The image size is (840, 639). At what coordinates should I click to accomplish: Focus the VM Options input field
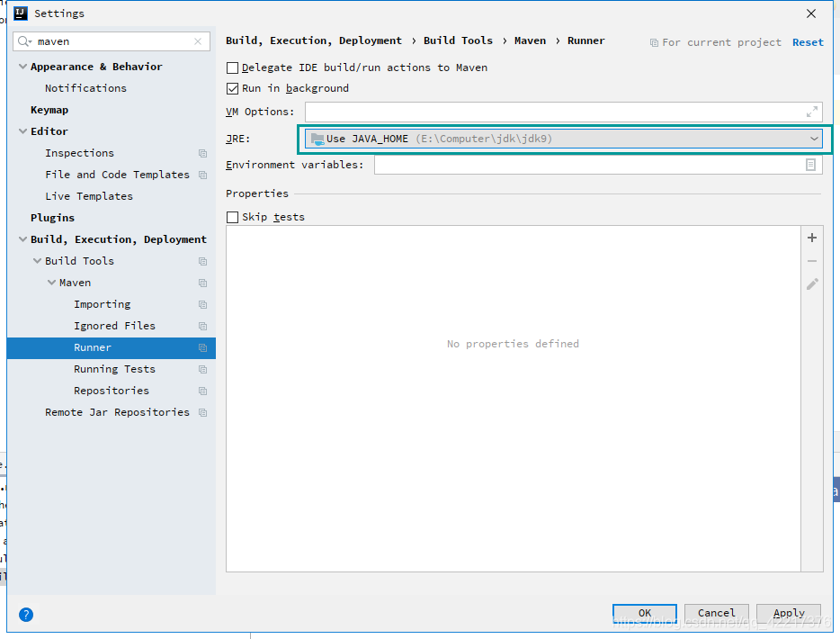click(x=564, y=112)
